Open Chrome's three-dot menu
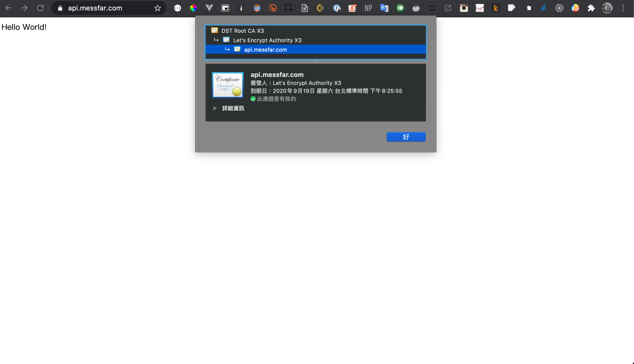 [x=623, y=8]
